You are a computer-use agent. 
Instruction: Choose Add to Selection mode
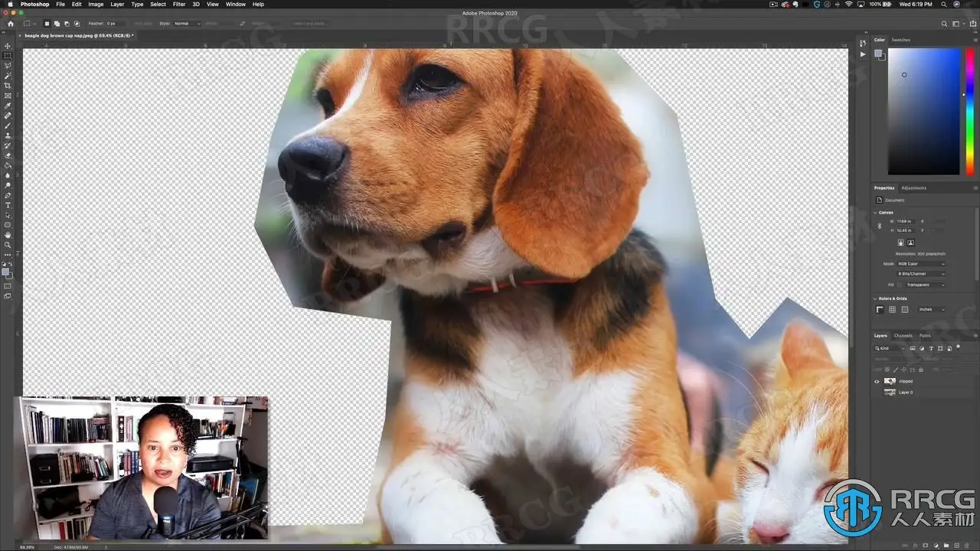(x=57, y=24)
